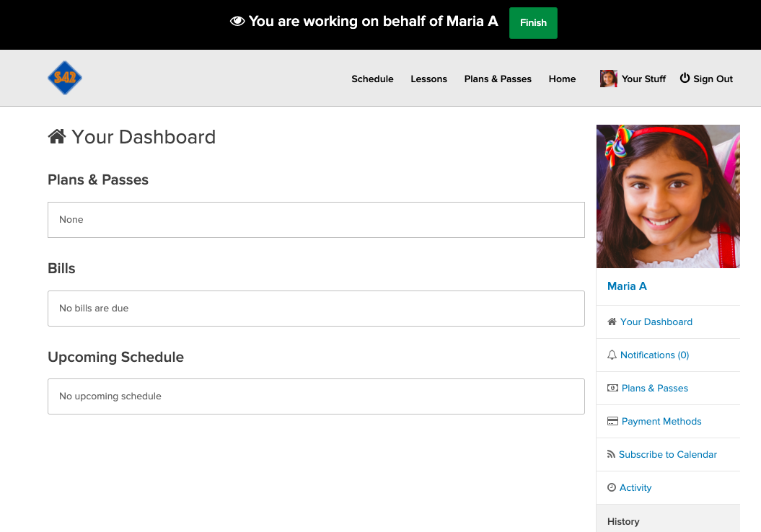Open the Your Stuff menu
The image size is (761, 532).
pyautogui.click(x=643, y=79)
